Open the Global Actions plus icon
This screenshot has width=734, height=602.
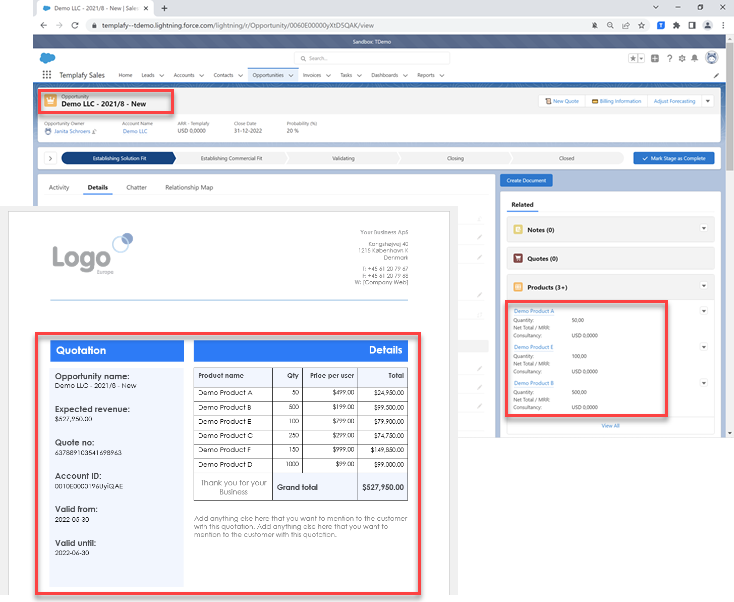(x=655, y=58)
